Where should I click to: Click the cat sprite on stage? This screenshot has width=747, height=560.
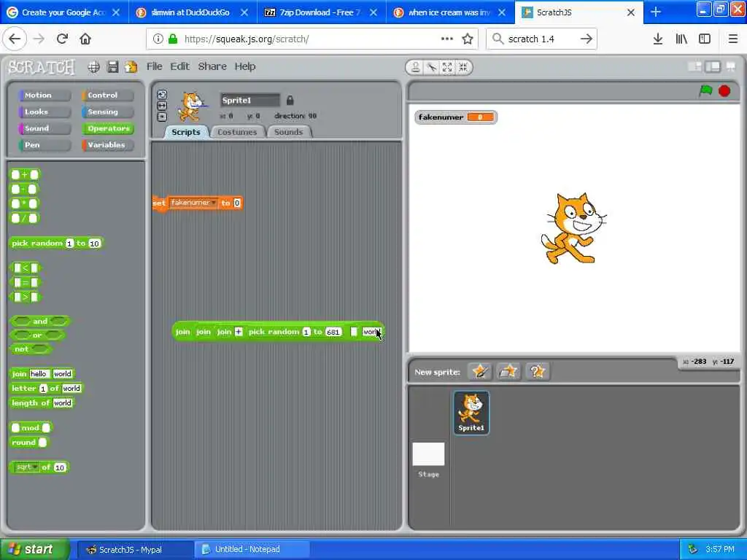[573, 228]
